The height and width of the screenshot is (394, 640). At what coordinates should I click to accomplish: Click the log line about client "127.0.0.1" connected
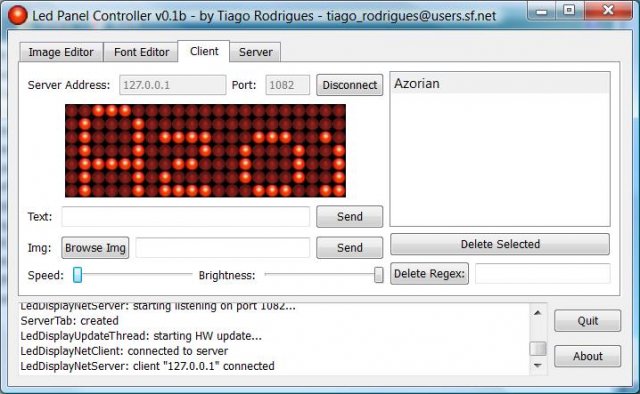pos(147,366)
